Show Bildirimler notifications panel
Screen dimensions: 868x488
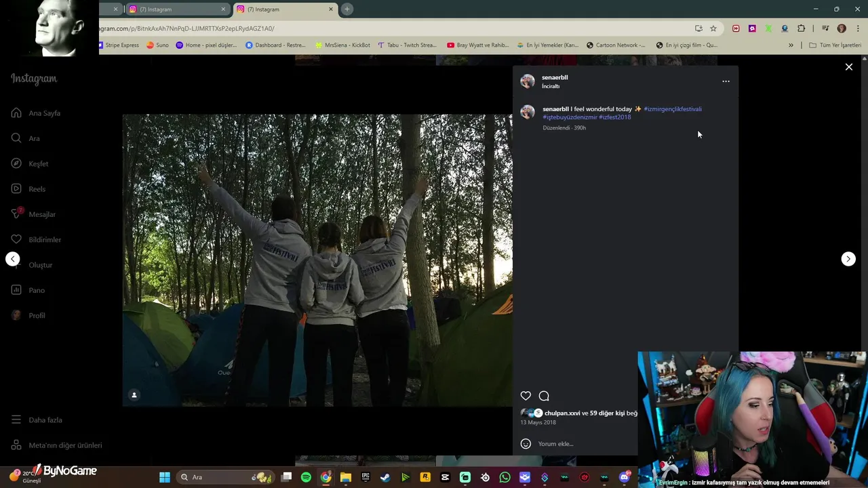36,239
